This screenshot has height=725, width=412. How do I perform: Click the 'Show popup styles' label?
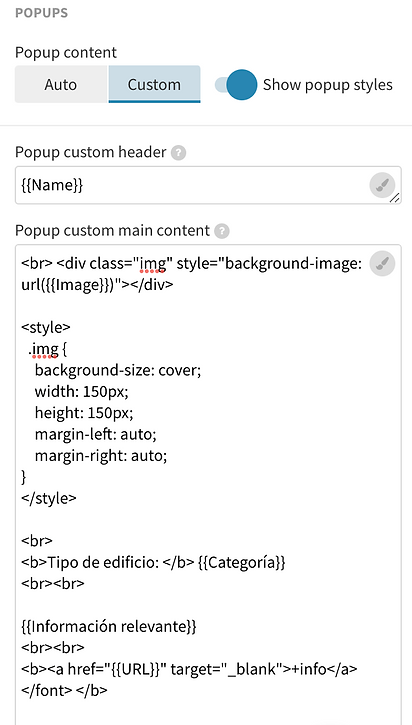[328, 85]
